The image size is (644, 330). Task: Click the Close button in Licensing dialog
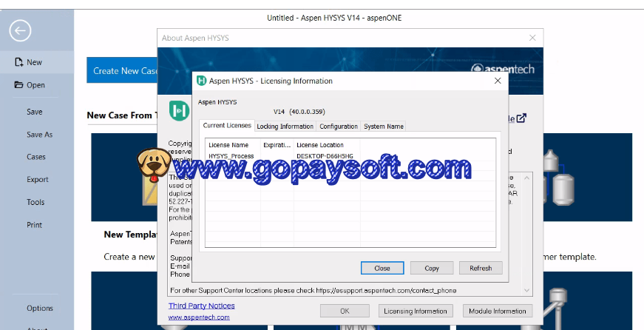tap(382, 268)
